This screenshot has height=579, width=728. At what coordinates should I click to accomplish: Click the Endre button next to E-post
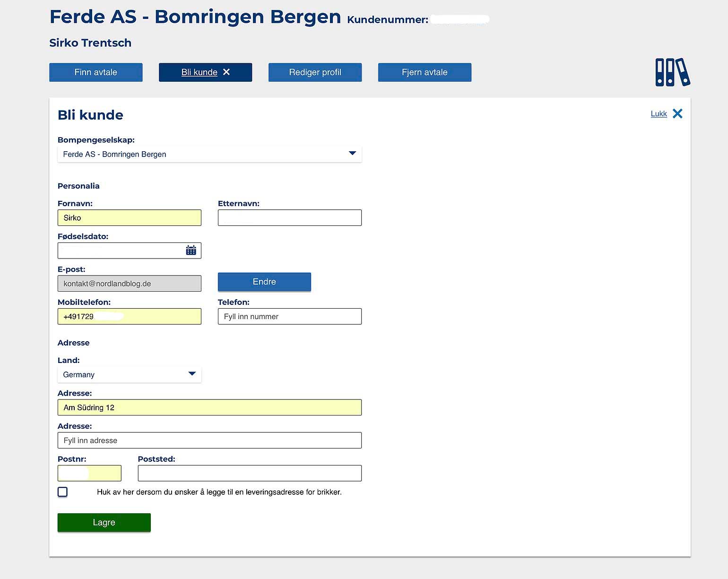(264, 282)
